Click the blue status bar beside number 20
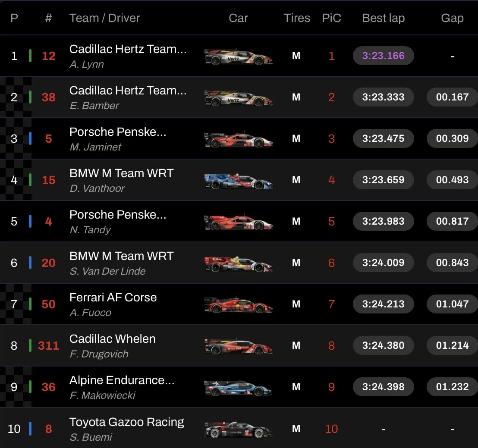The height and width of the screenshot is (448, 478). 30,263
